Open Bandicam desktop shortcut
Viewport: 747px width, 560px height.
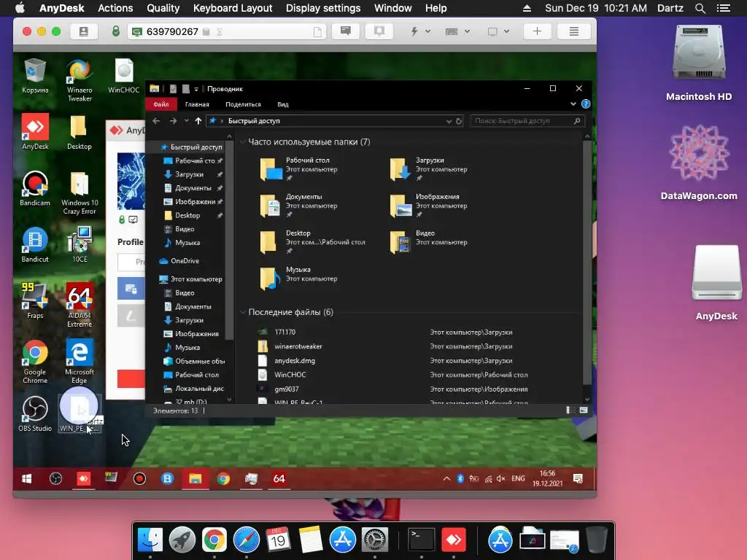point(35,189)
